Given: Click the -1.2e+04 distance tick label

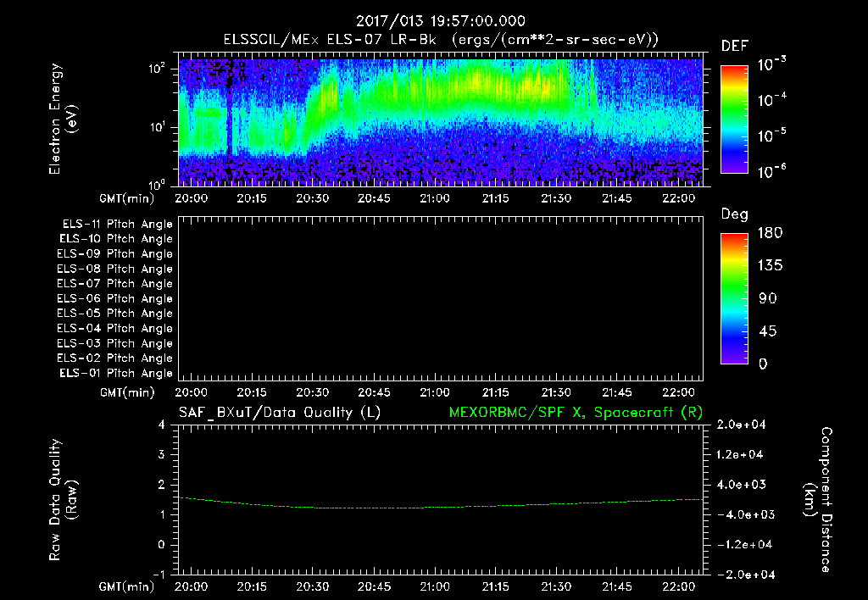Looking at the screenshot, I should point(743,545).
